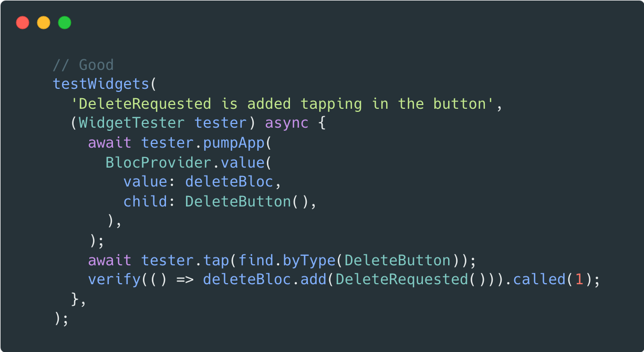Screen dimensions: 644x352
Task: Click deleteBloc on the 'value:' line
Action: coord(229,182)
